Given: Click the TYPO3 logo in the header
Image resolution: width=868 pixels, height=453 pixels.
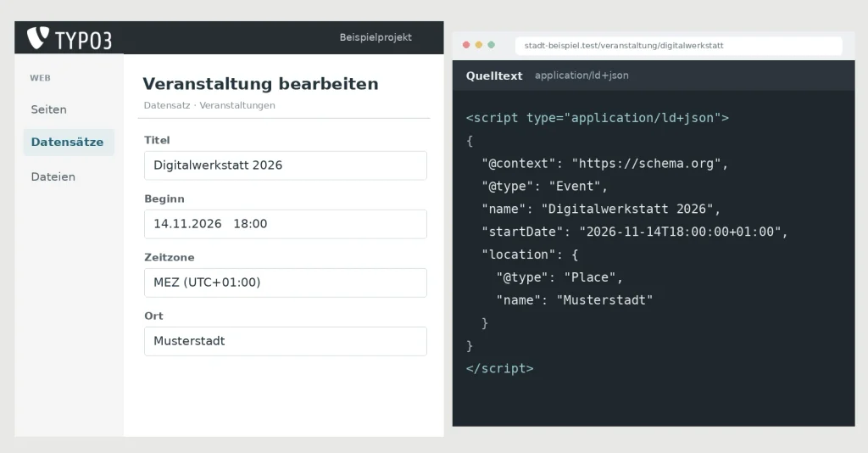Looking at the screenshot, I should pyautogui.click(x=70, y=38).
